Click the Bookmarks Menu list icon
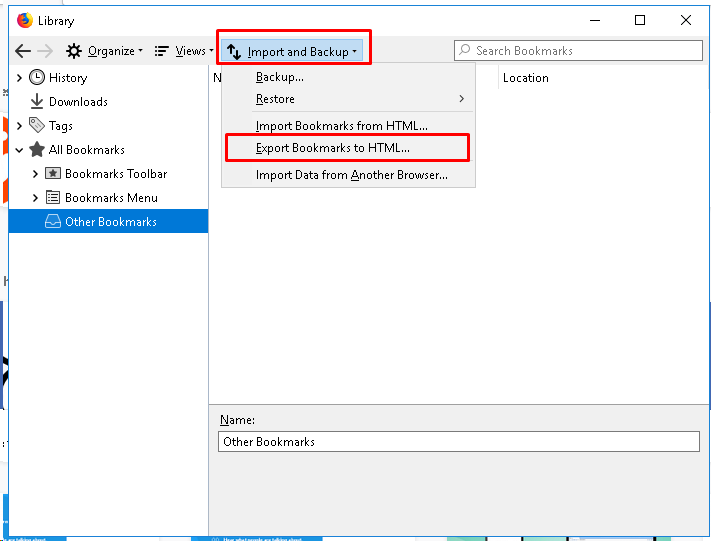This screenshot has height=541, width=711. [x=53, y=197]
